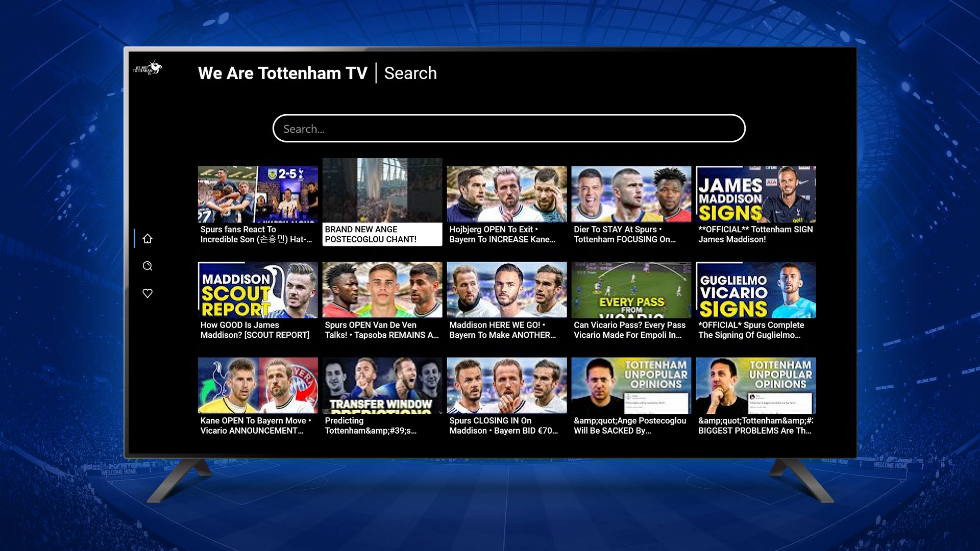This screenshot has height=551, width=980.
Task: Open the Home section in the sidebar
Action: pos(148,238)
